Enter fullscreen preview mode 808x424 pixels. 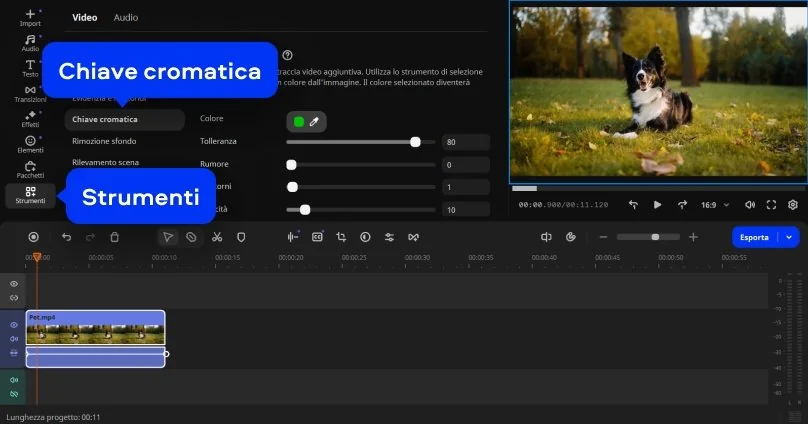click(771, 204)
